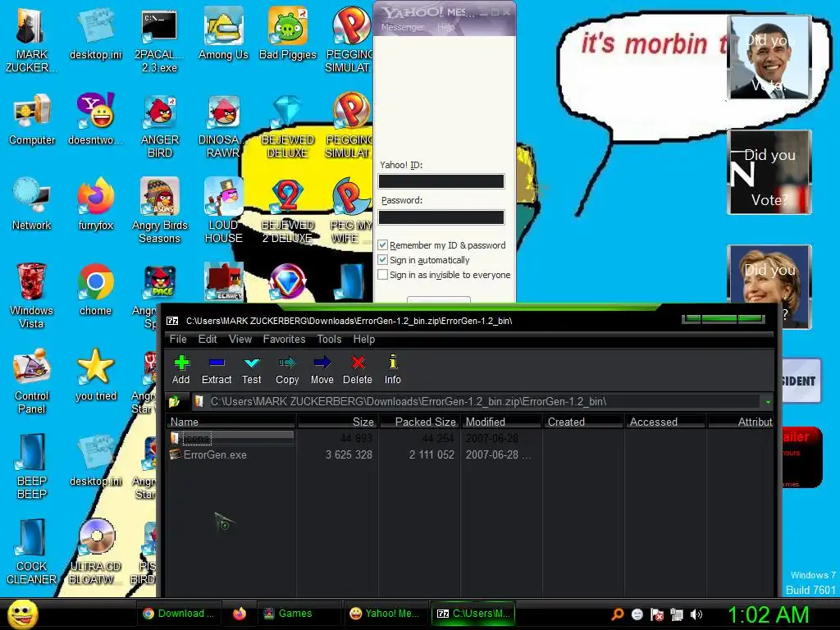
Task: Sort by the Created column header
Action: click(583, 422)
